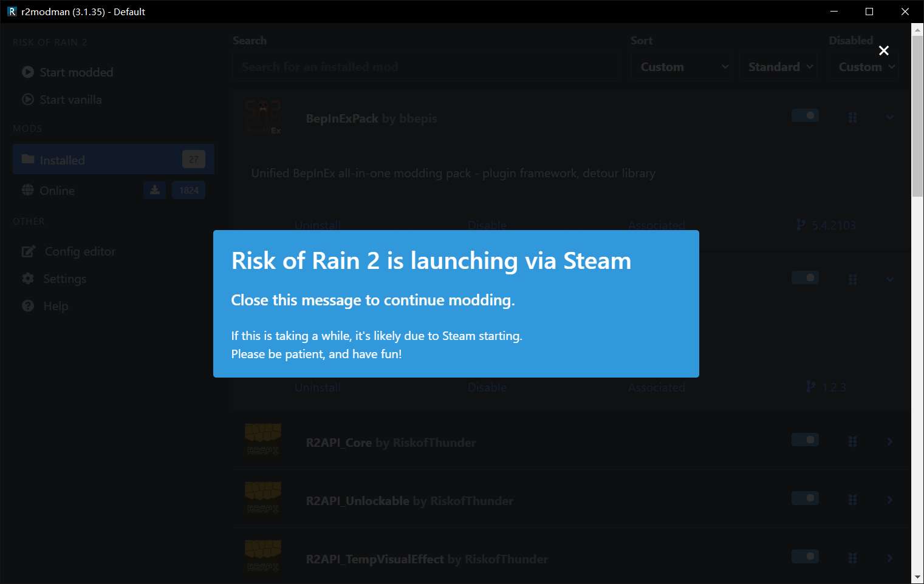Click the Start modded play icon

[x=28, y=72]
